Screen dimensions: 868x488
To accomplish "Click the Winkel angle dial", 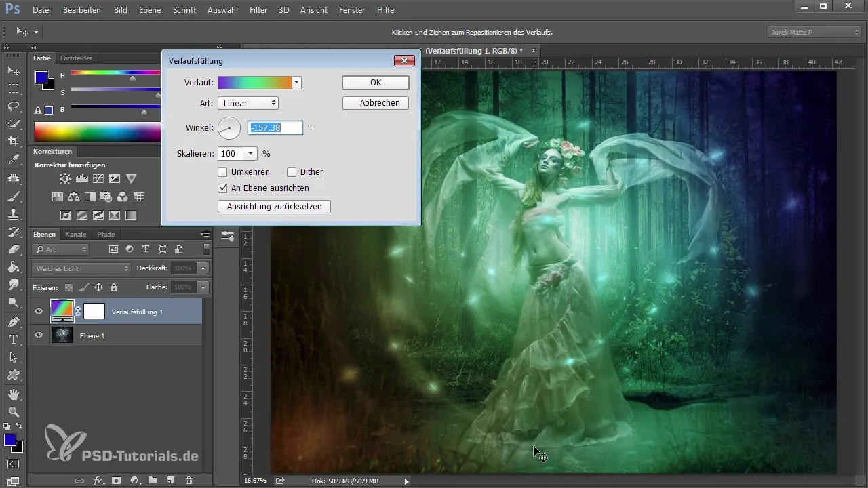I will coord(229,127).
